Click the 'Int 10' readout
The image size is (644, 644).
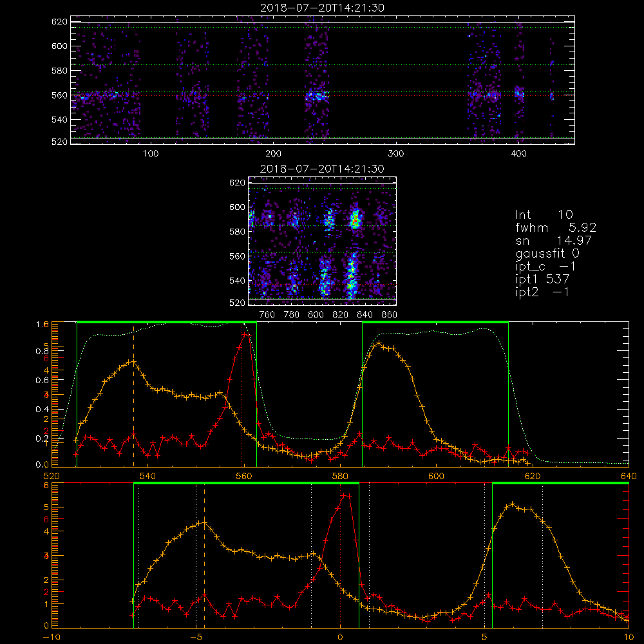(x=544, y=215)
